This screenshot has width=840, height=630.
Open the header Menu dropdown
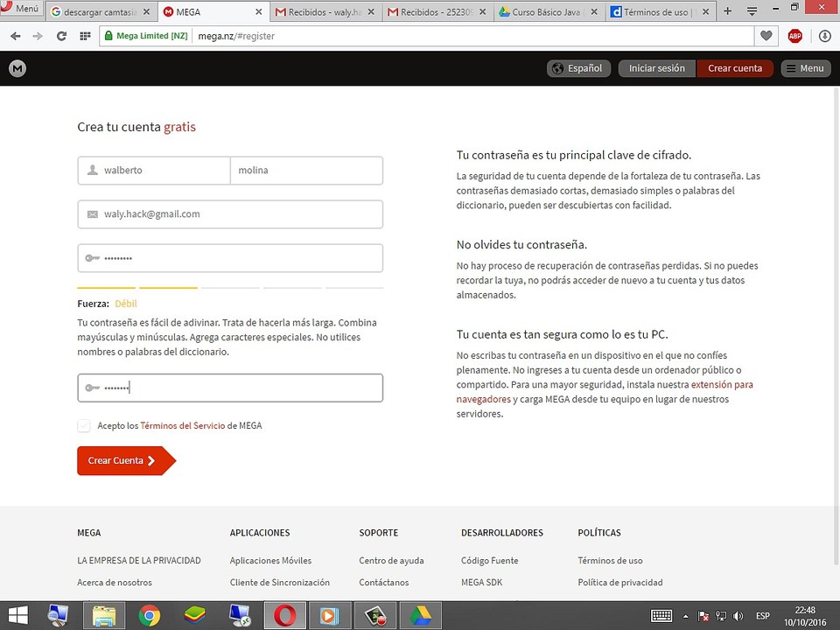point(806,68)
